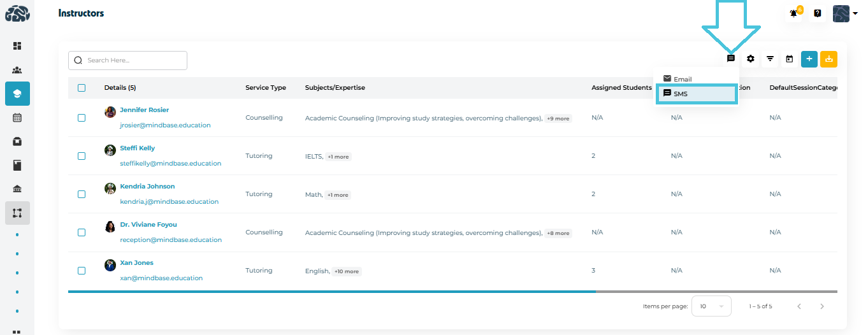The height and width of the screenshot is (335, 868).
Task: Open the notifications bell icon
Action: point(794,13)
